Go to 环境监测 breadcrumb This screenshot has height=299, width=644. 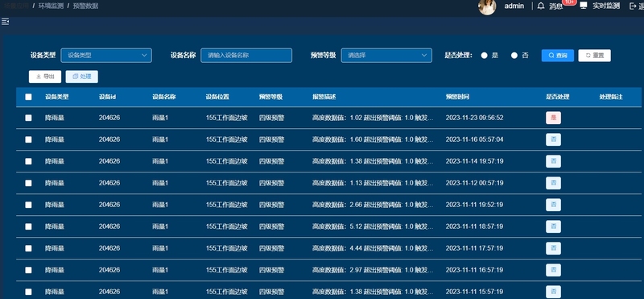51,6
